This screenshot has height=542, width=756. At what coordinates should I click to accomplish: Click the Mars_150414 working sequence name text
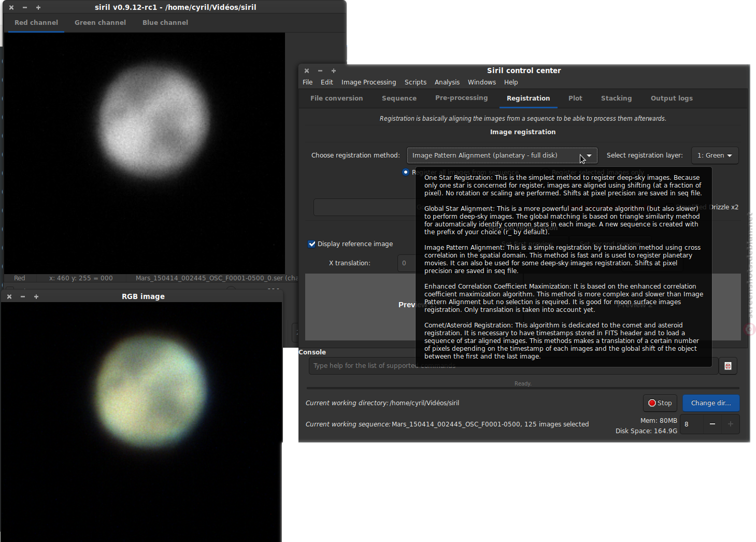tap(456, 424)
